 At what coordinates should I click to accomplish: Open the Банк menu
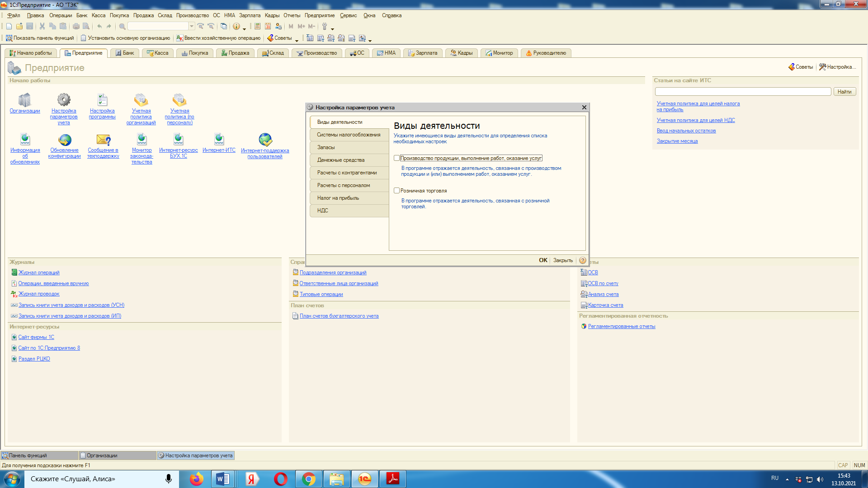(x=82, y=15)
